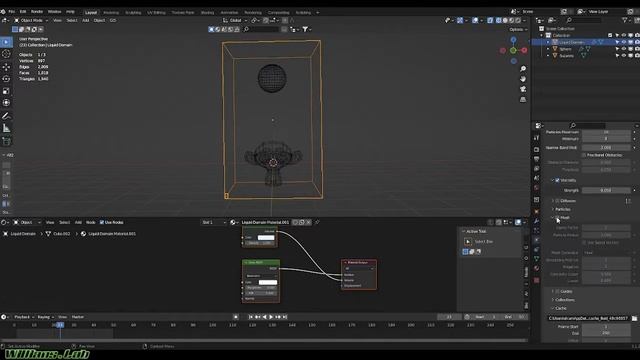Select the Move tool in viewport toolbar
The image size is (640, 360).
pos(6,67)
